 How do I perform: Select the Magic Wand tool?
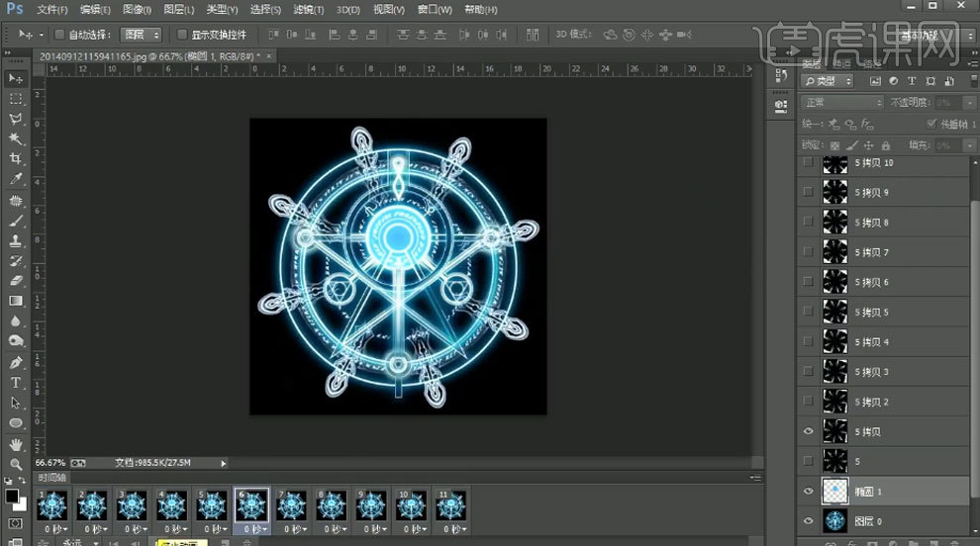16,139
